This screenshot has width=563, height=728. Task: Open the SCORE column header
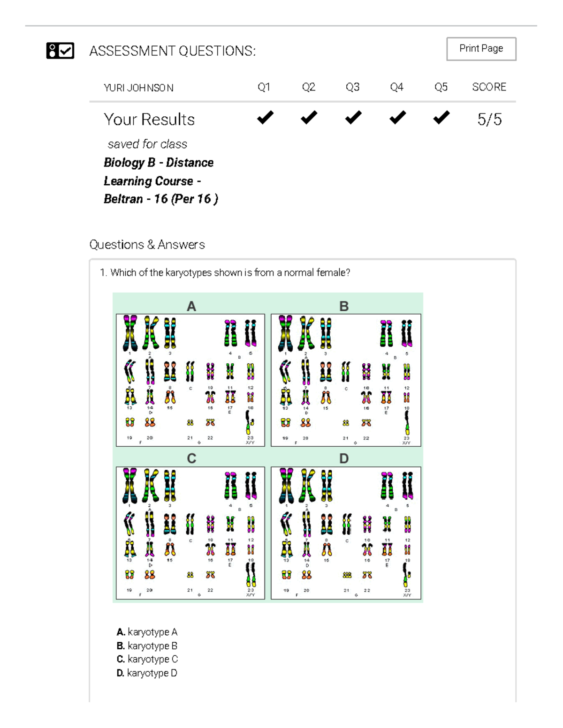coord(489,87)
